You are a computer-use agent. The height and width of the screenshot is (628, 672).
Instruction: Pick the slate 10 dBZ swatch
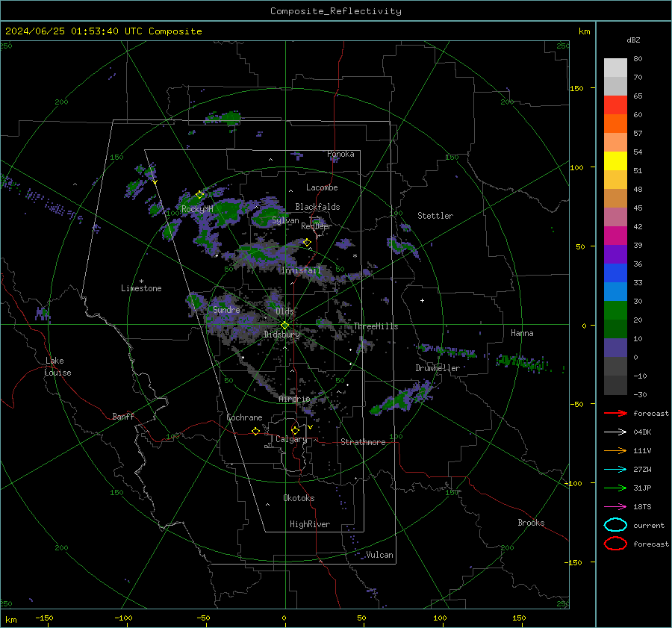(x=615, y=347)
